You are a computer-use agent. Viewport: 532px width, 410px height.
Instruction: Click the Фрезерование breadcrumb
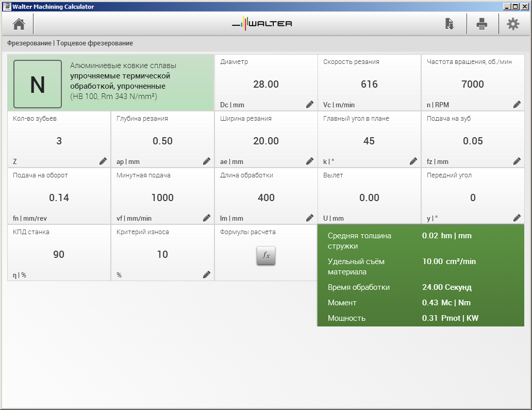(x=29, y=43)
